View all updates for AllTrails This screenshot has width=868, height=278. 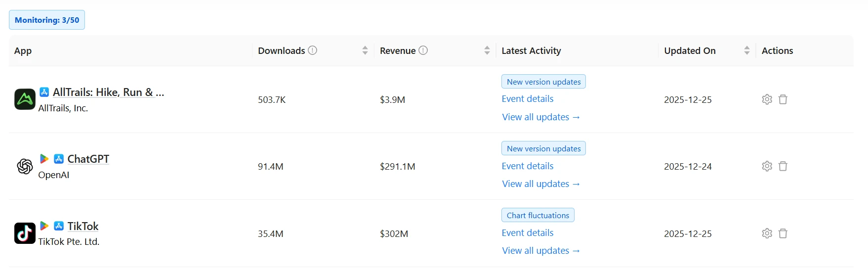click(x=541, y=117)
